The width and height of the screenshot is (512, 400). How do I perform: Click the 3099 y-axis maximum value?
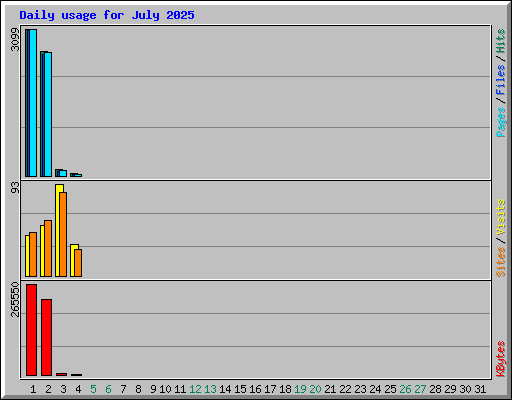(x=15, y=39)
